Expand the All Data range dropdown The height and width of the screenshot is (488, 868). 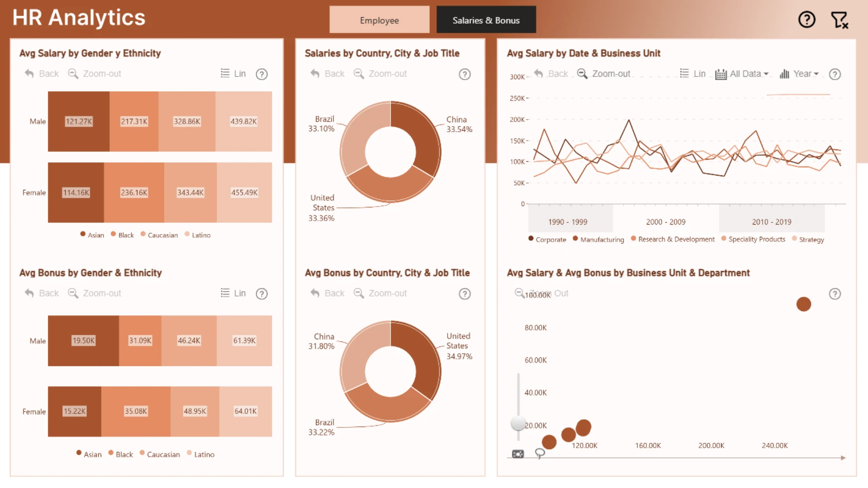point(742,74)
